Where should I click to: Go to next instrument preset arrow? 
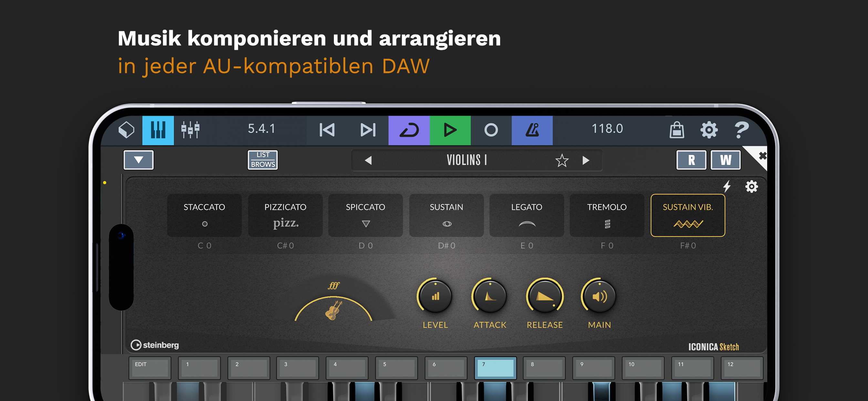[x=586, y=160]
